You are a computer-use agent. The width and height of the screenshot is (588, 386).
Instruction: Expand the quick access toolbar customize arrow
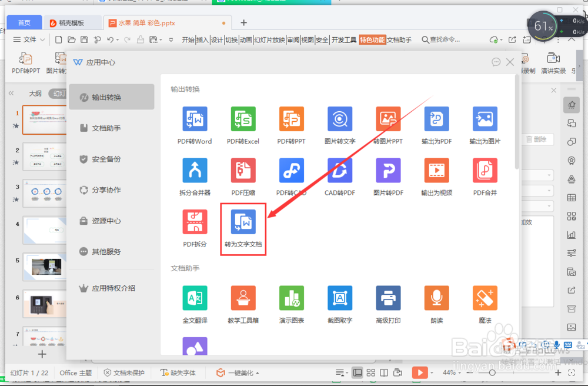171,40
